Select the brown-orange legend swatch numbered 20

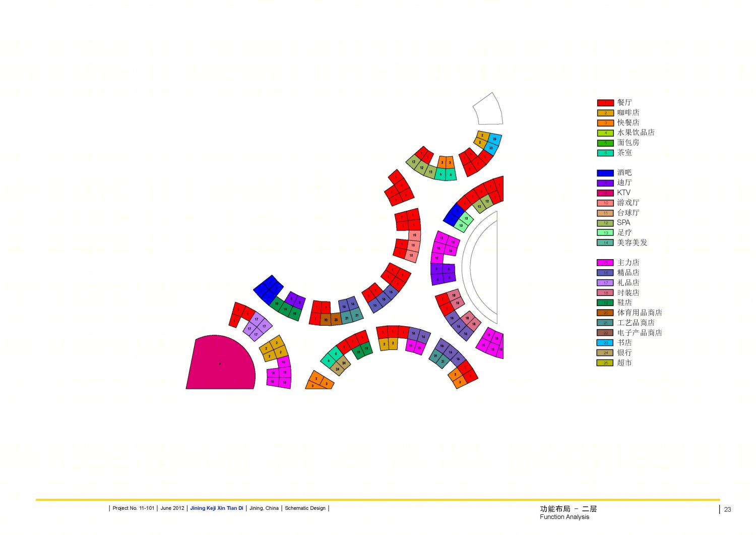(605, 313)
